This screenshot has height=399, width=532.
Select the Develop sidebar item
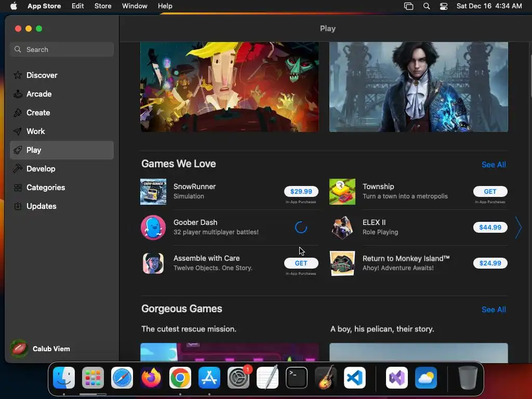coord(62,169)
